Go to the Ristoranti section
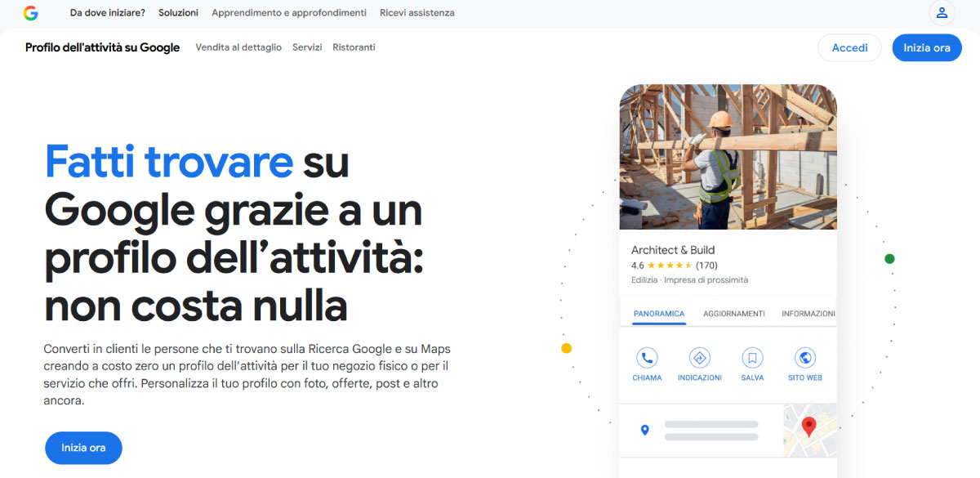This screenshot has height=478, width=980. [354, 47]
